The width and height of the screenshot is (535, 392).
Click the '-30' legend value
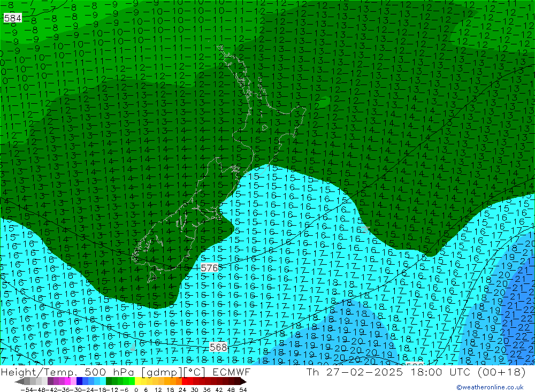click(x=77, y=390)
